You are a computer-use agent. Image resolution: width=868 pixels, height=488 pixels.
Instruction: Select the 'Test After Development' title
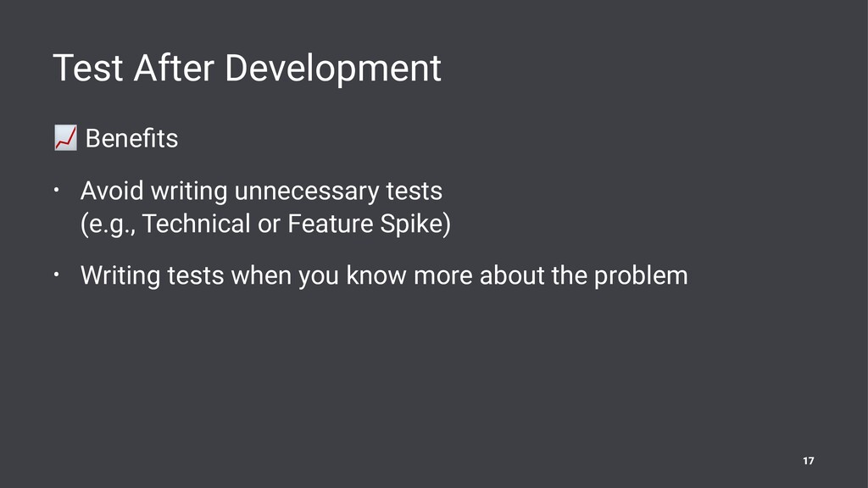click(x=247, y=68)
